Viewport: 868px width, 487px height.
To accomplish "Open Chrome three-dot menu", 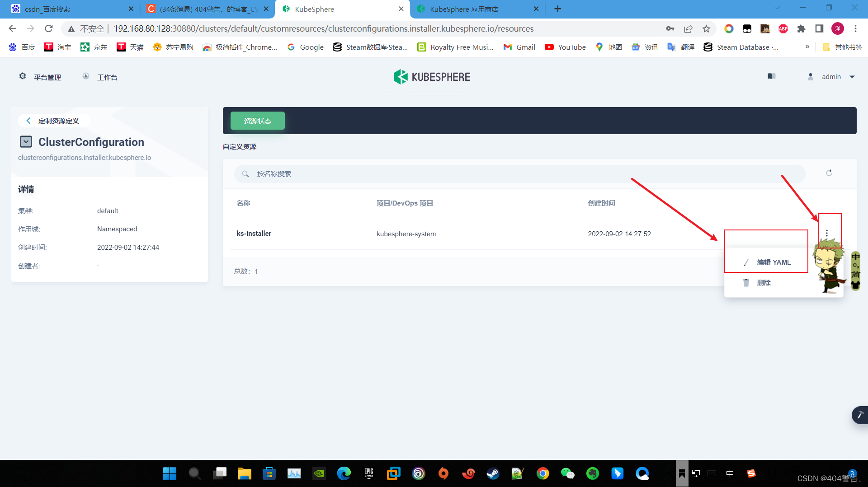I will 855,28.
